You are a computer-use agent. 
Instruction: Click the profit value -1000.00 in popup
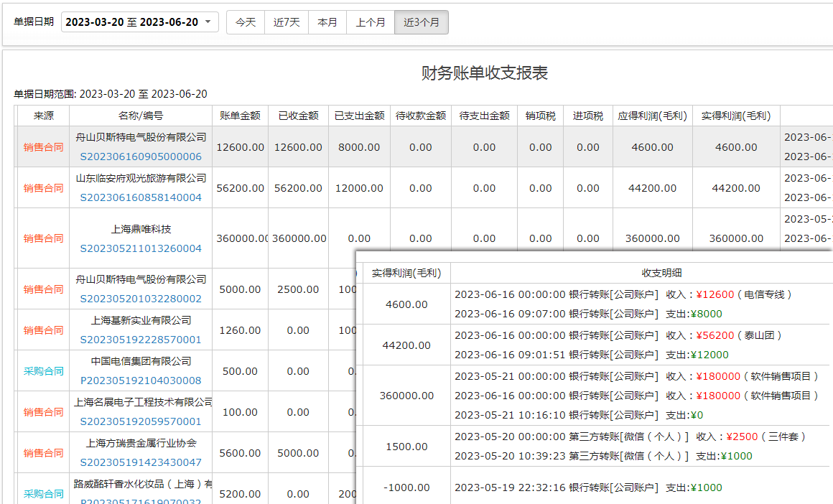point(406,487)
